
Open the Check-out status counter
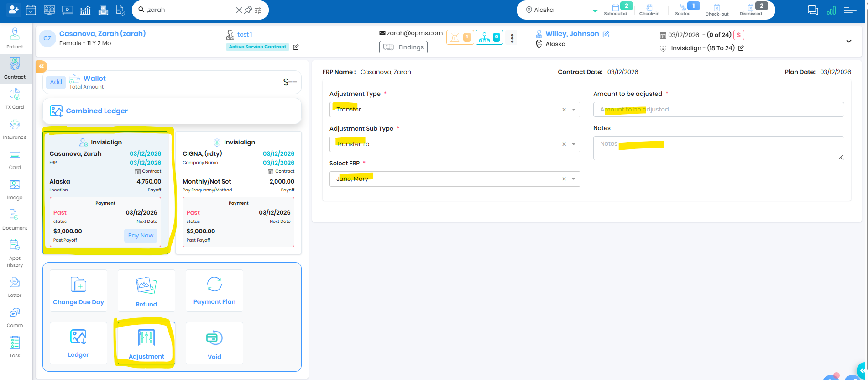717,10
